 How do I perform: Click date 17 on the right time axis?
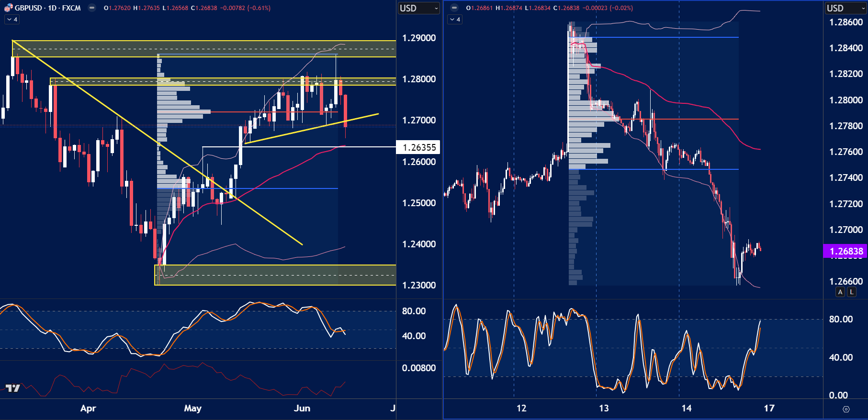click(x=769, y=409)
